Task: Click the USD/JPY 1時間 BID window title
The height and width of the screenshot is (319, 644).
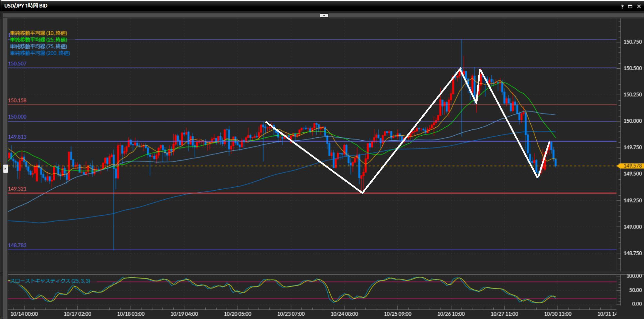Action: click(26, 6)
